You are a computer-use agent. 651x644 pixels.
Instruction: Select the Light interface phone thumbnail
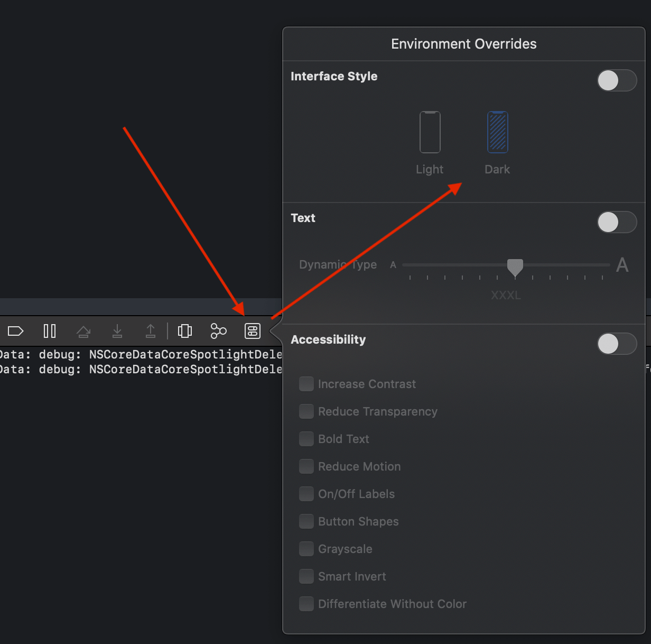pyautogui.click(x=430, y=132)
